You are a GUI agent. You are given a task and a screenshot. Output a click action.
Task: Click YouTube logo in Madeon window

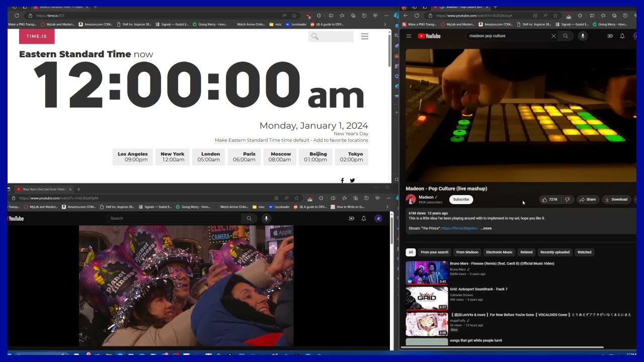(429, 36)
